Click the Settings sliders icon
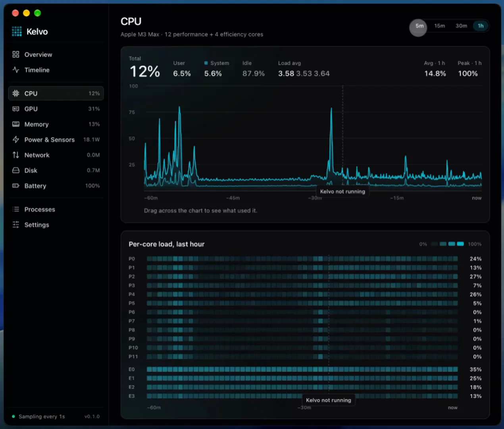504x429 pixels. coord(16,225)
